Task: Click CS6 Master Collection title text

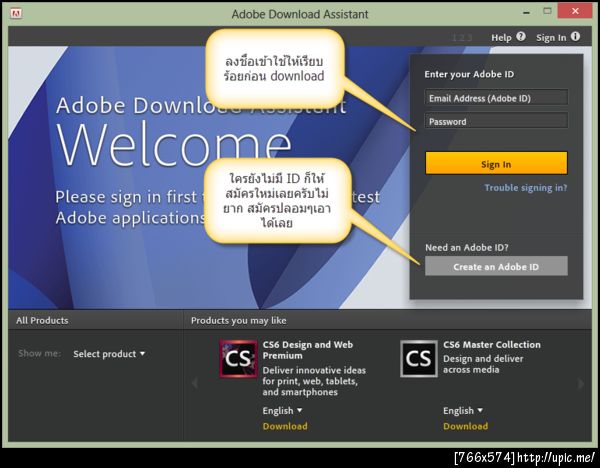Action: (x=492, y=344)
